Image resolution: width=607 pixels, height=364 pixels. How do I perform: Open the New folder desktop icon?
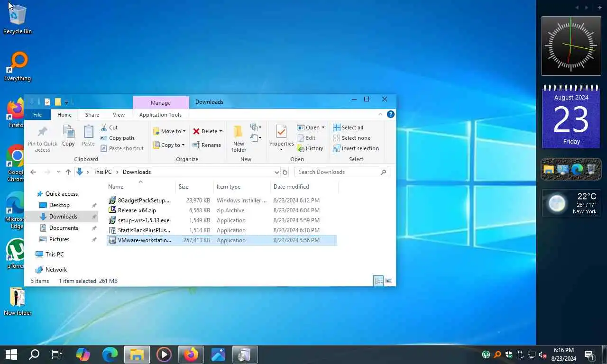click(x=18, y=301)
